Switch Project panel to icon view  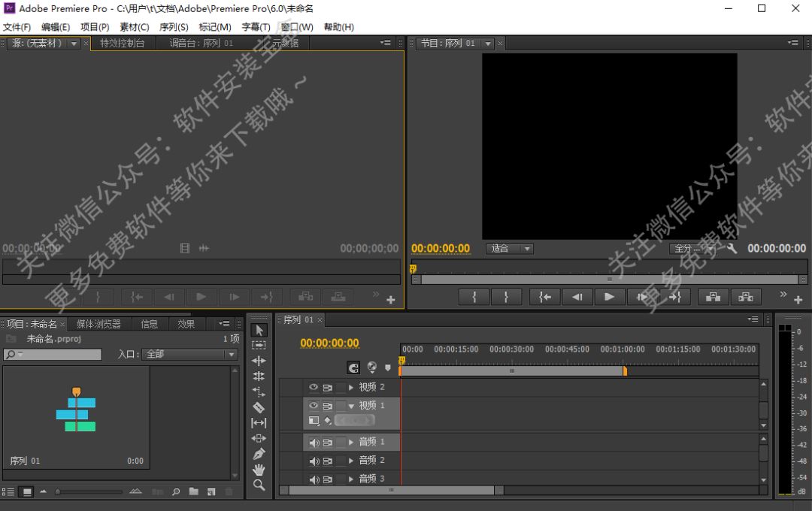point(27,492)
